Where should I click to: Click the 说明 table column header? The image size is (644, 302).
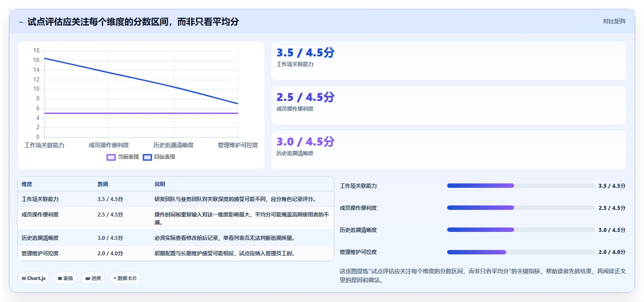(x=159, y=184)
